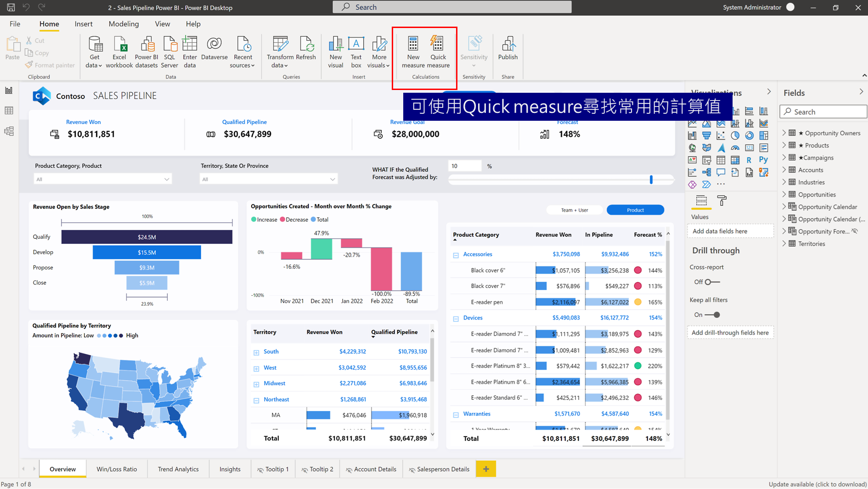This screenshot has height=489, width=868.
Task: Go to Trend Analytics page
Action: 178,469
